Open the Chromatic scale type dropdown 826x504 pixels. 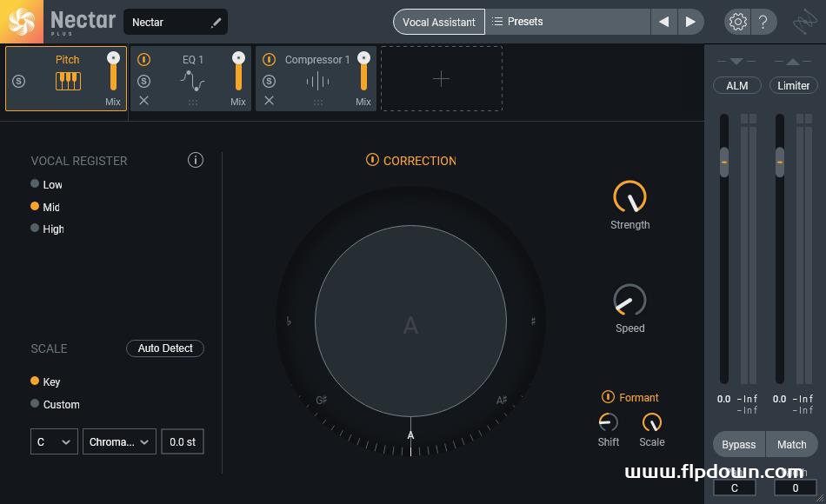[x=118, y=441]
